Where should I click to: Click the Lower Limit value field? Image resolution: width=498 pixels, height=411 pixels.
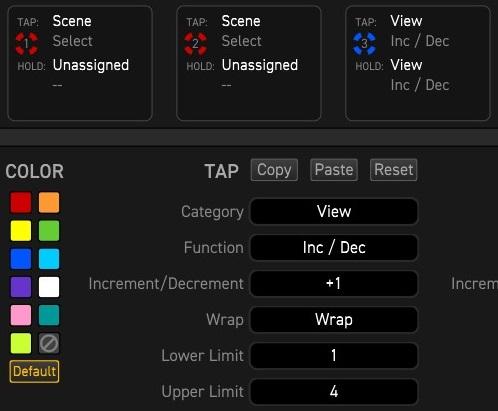[334, 355]
